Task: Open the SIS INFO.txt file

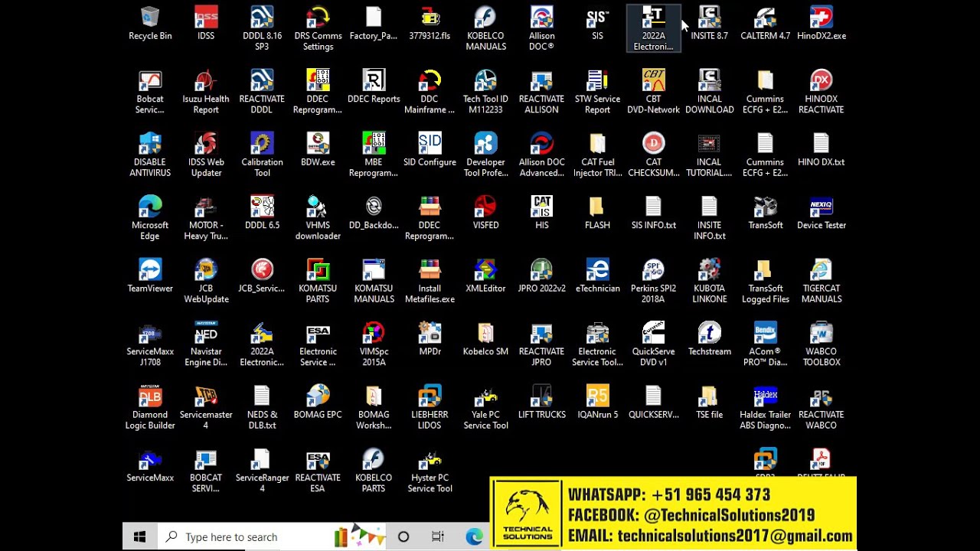Action: 653,213
